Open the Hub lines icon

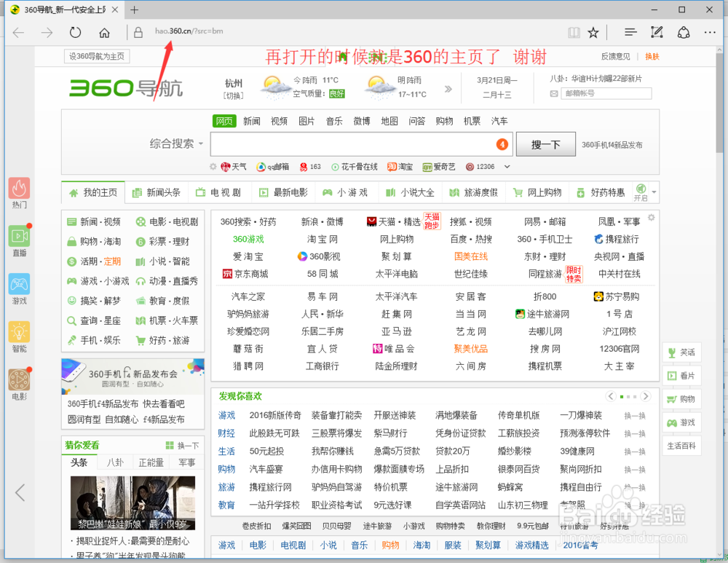[x=630, y=32]
